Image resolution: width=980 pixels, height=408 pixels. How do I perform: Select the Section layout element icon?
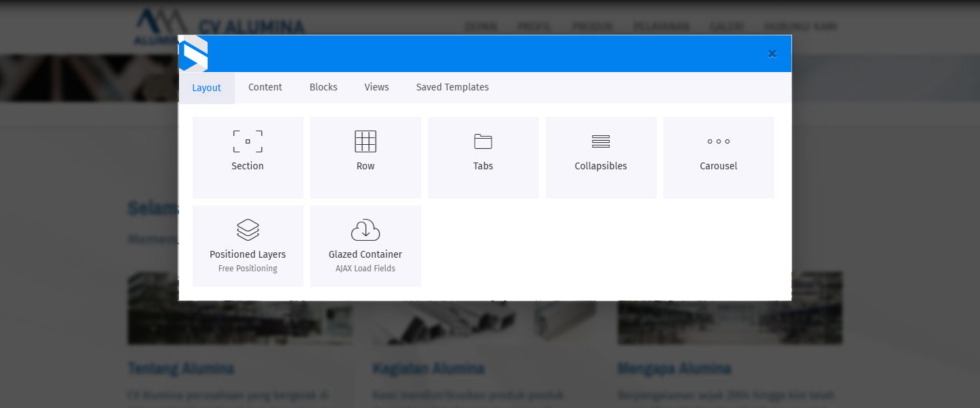pyautogui.click(x=248, y=141)
